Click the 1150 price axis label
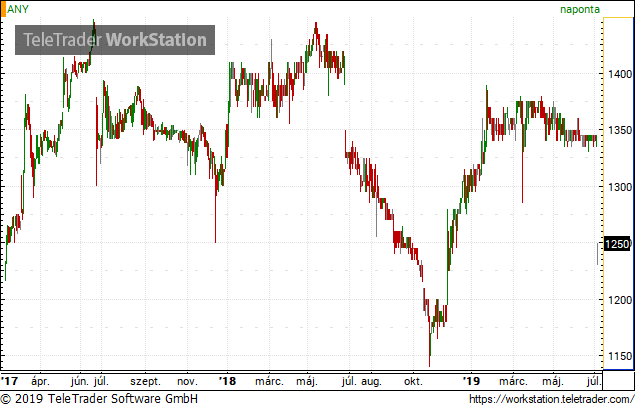 tap(620, 357)
